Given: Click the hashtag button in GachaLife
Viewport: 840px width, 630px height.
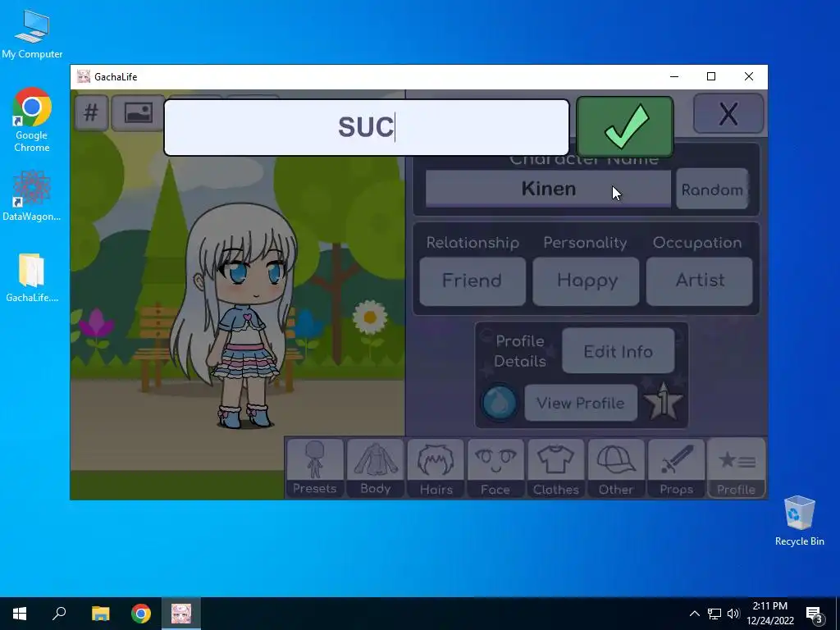Looking at the screenshot, I should coord(92,112).
